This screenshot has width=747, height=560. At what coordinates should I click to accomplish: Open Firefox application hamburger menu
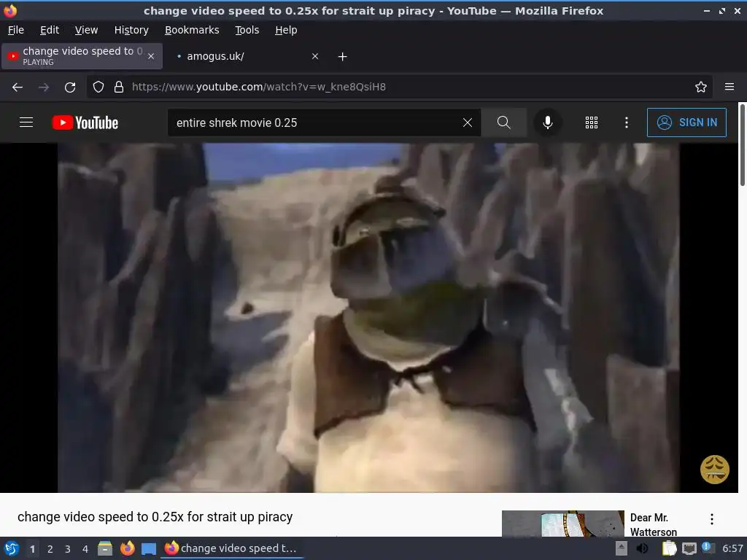pos(729,87)
